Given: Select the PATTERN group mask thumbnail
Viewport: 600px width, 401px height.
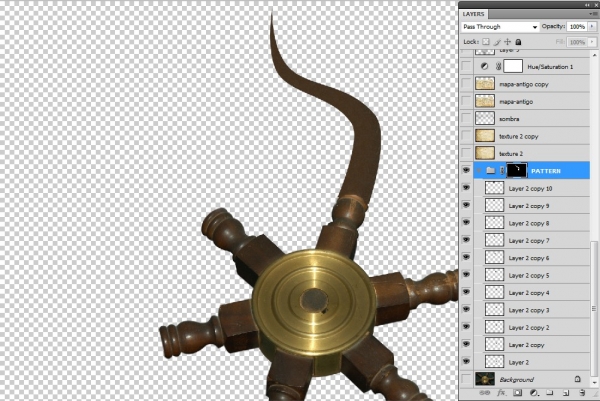Looking at the screenshot, I should click(x=517, y=171).
